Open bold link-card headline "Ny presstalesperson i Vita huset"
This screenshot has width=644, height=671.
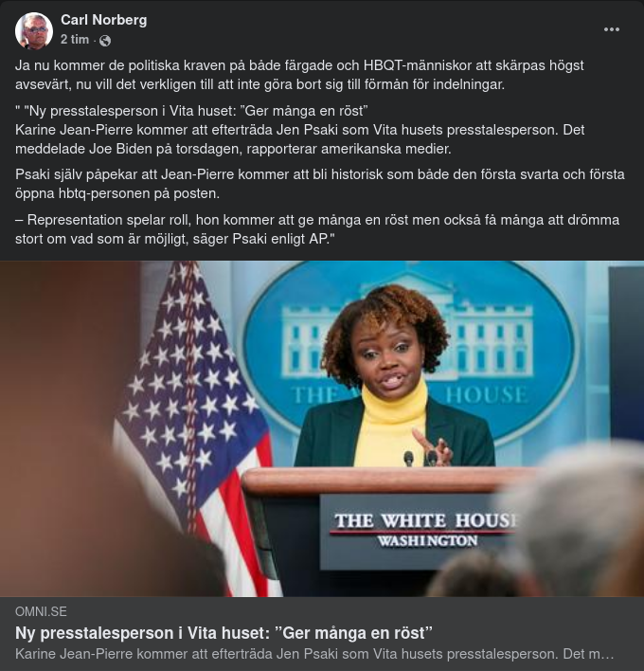(224, 633)
